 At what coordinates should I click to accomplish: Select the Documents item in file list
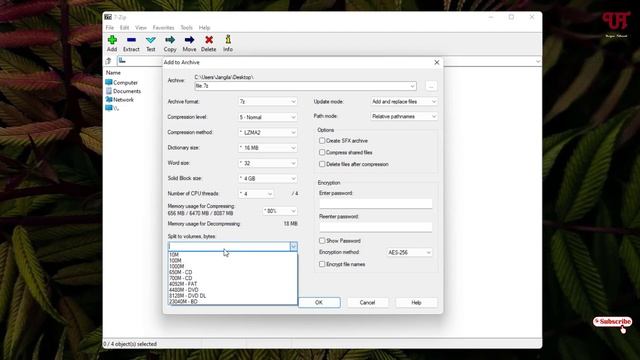[x=123, y=91]
